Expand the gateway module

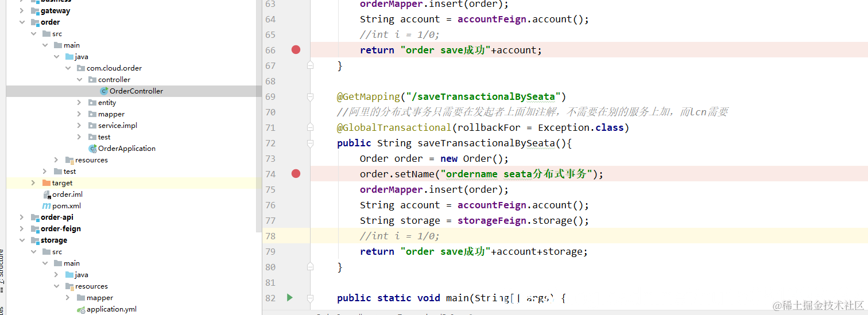(x=22, y=10)
